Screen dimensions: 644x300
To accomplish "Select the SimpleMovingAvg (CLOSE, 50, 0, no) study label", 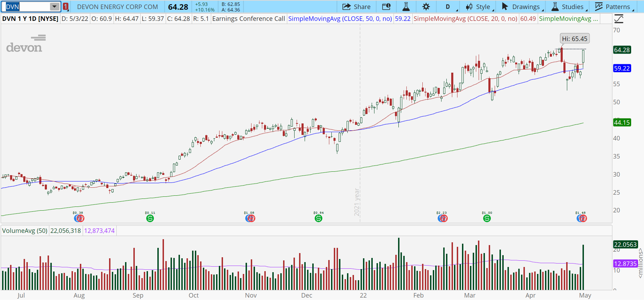I will tap(340, 19).
